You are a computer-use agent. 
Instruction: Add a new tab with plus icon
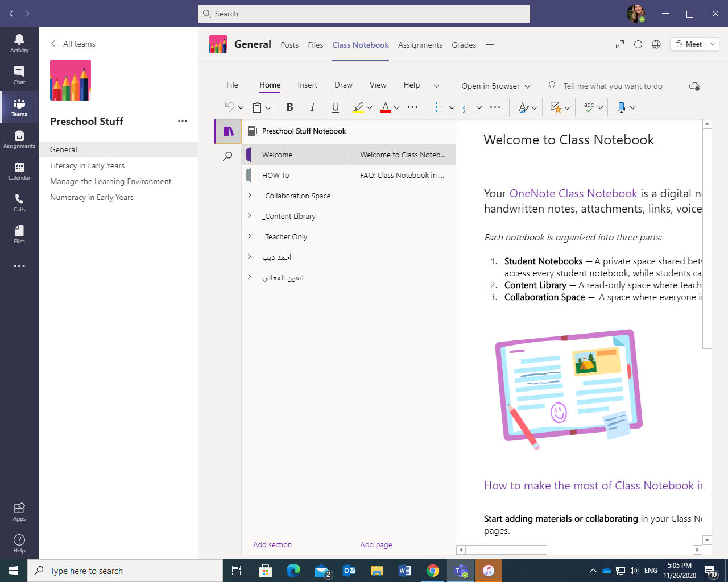(490, 44)
